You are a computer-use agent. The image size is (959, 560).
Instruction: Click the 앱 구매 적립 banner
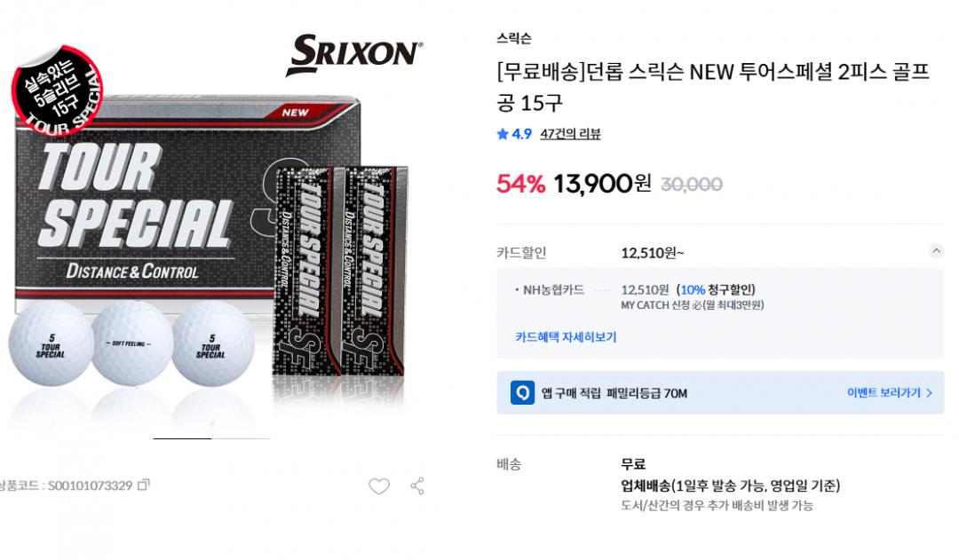click(x=720, y=392)
